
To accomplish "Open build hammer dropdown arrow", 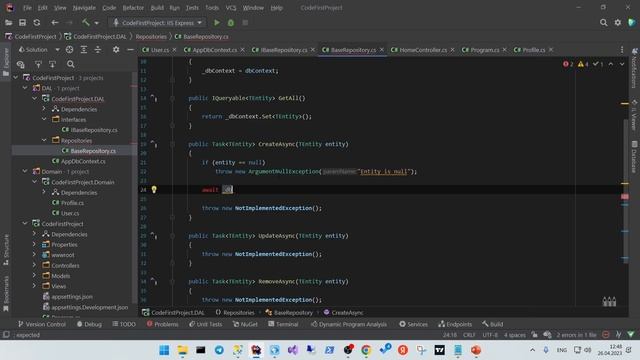I will pos(96,23).
